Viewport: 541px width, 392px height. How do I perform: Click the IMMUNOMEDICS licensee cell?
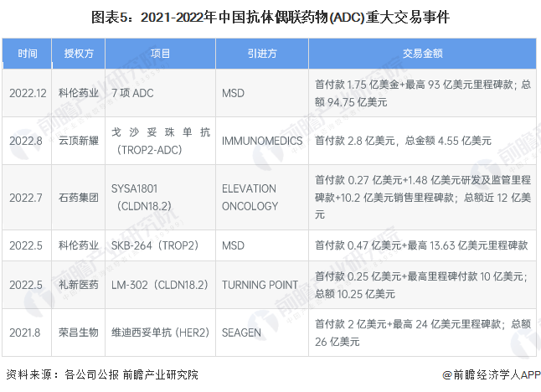tap(262, 141)
